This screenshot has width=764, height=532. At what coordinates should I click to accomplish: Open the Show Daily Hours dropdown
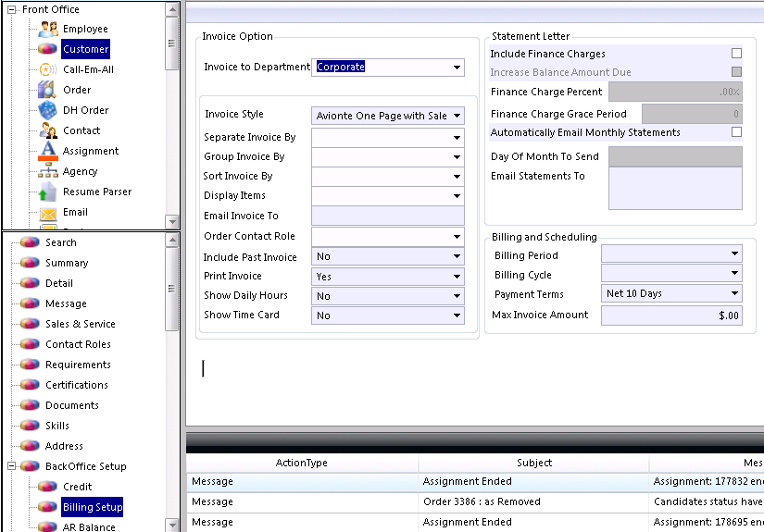tap(457, 296)
